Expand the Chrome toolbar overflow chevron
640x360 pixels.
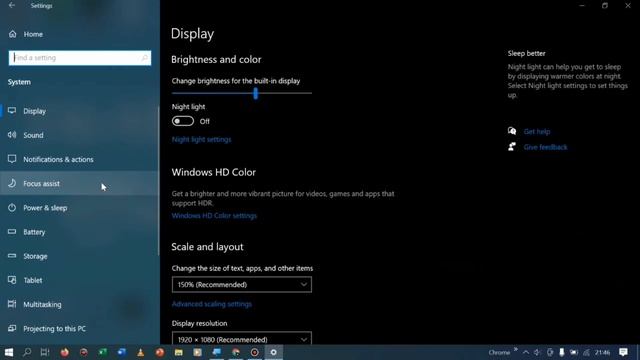point(516,349)
